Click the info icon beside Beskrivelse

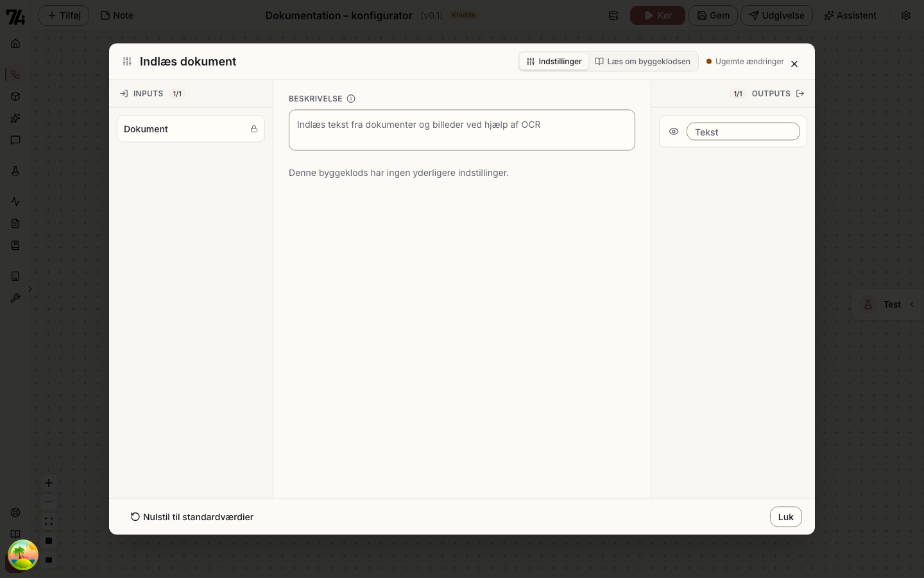[351, 99]
